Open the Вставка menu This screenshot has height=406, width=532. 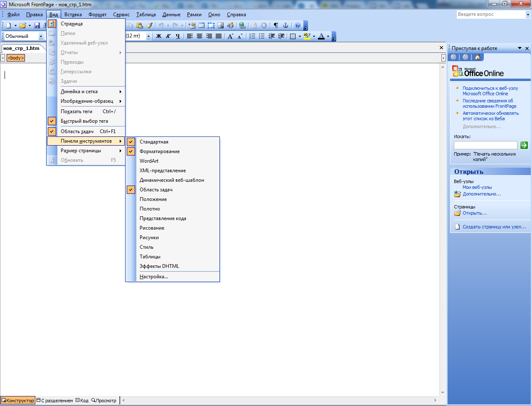point(73,15)
